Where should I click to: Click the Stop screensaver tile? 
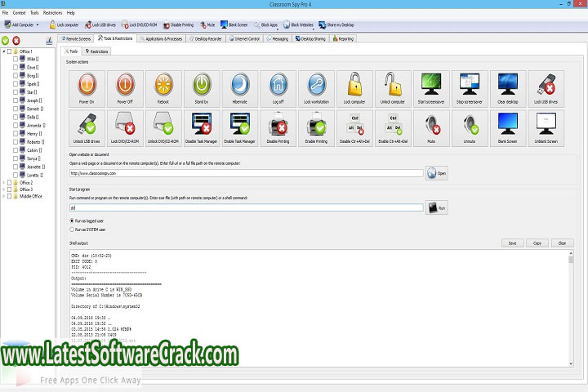470,88
